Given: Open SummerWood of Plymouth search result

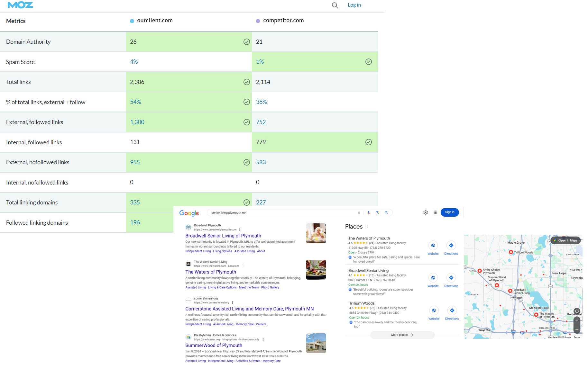Looking at the screenshot, I should [214, 345].
